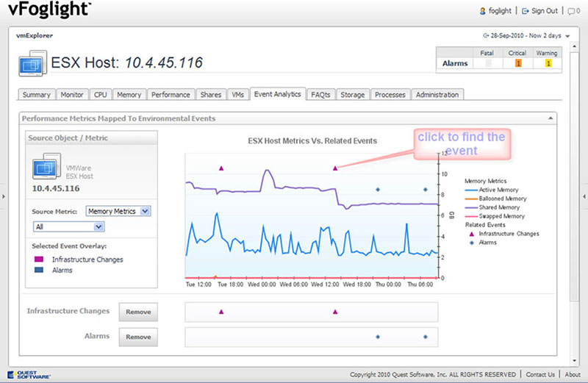588x383 pixels.
Task: Click the vertical scrollbar thumb
Action: tap(574, 176)
